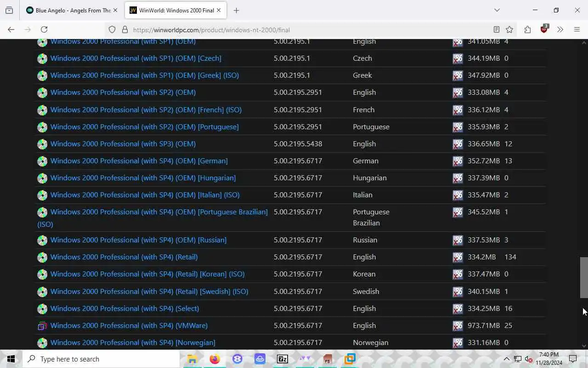This screenshot has height=368, width=588.
Task: Open SP4 Norwegian link
Action: (132, 342)
